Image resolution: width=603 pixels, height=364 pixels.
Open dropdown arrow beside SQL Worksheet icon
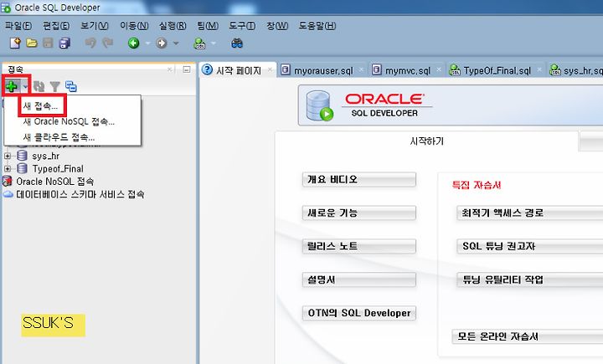[213, 44]
